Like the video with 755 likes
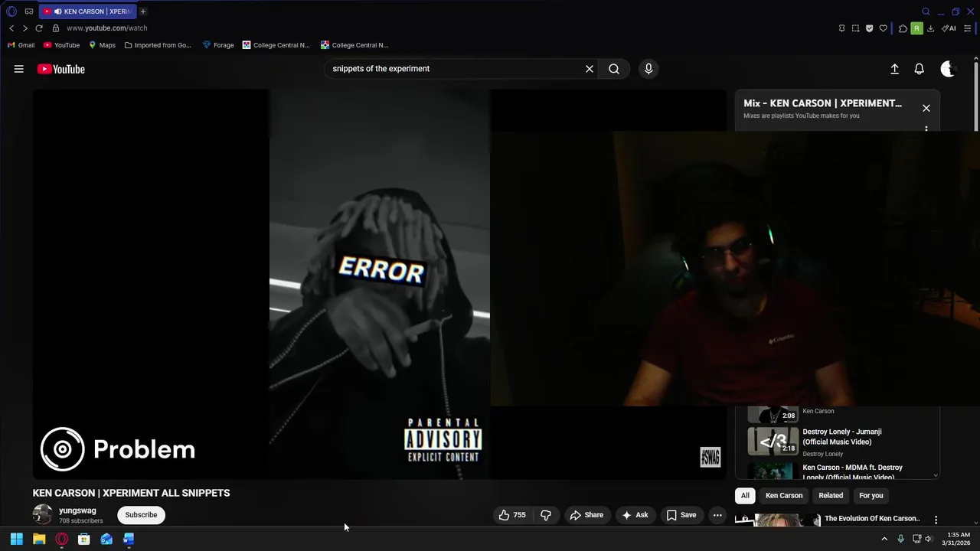Image resolution: width=980 pixels, height=551 pixels. point(512,515)
